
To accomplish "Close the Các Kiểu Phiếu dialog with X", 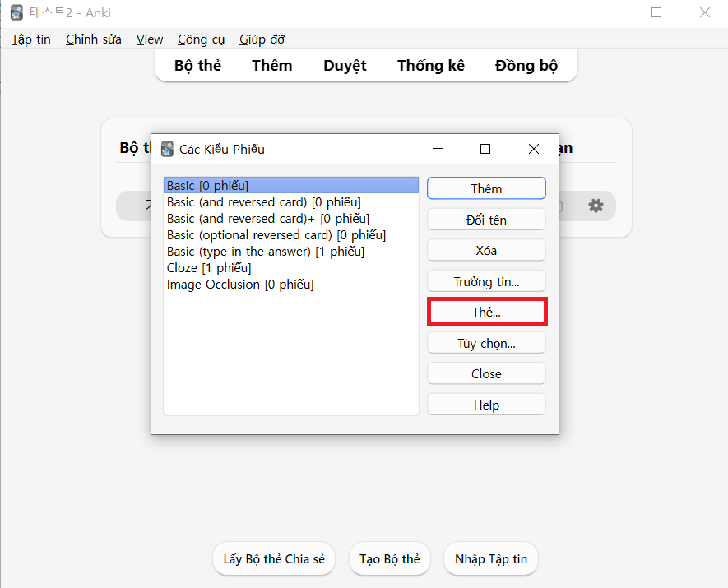I will (x=534, y=149).
